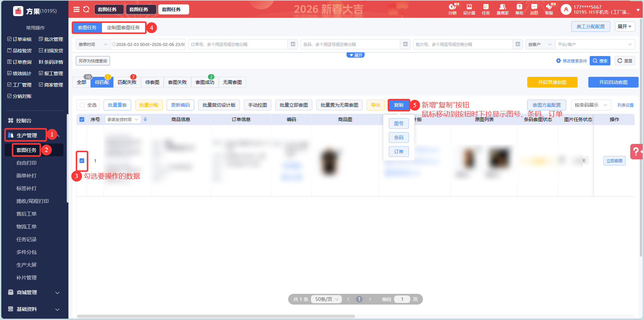644x320 pixels.
Task: Expand the 基础资料 sidebar section
Action: (34, 309)
